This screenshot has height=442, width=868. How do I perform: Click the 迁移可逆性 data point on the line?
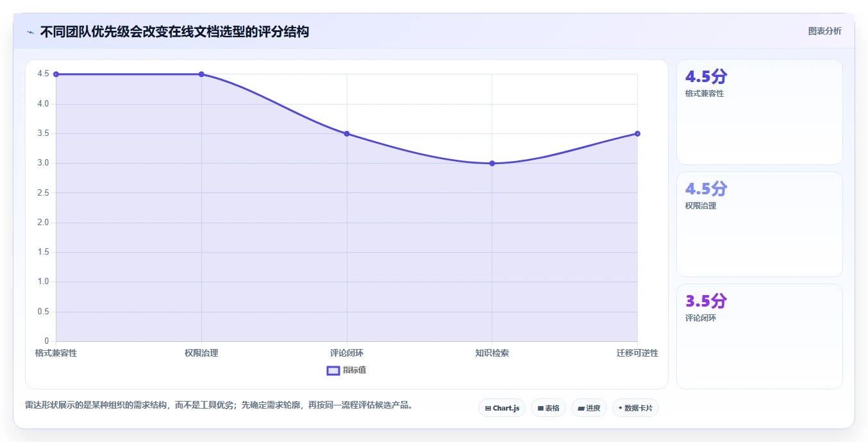(x=638, y=133)
